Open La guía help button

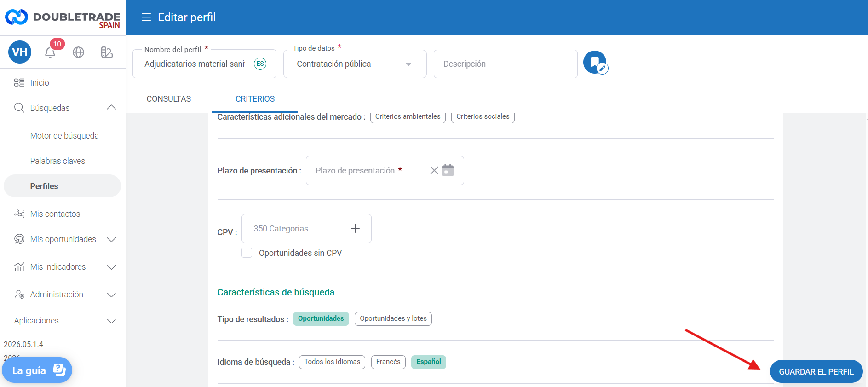(x=37, y=370)
